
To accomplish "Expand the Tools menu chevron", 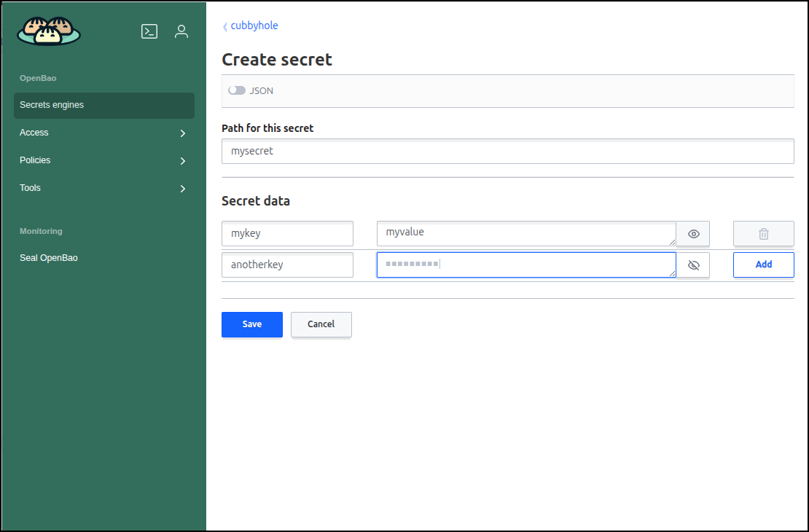I will point(183,189).
